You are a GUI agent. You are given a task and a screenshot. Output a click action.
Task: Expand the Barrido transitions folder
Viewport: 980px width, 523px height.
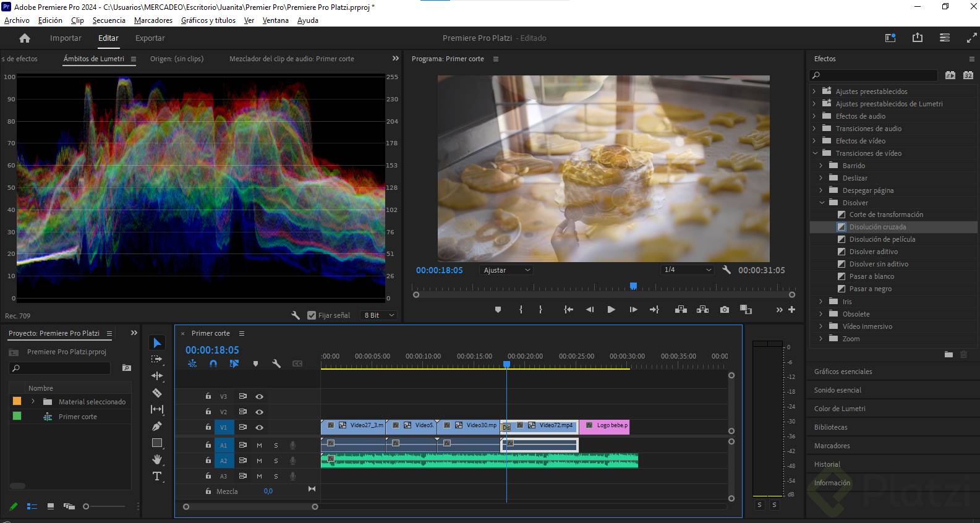[x=821, y=166]
